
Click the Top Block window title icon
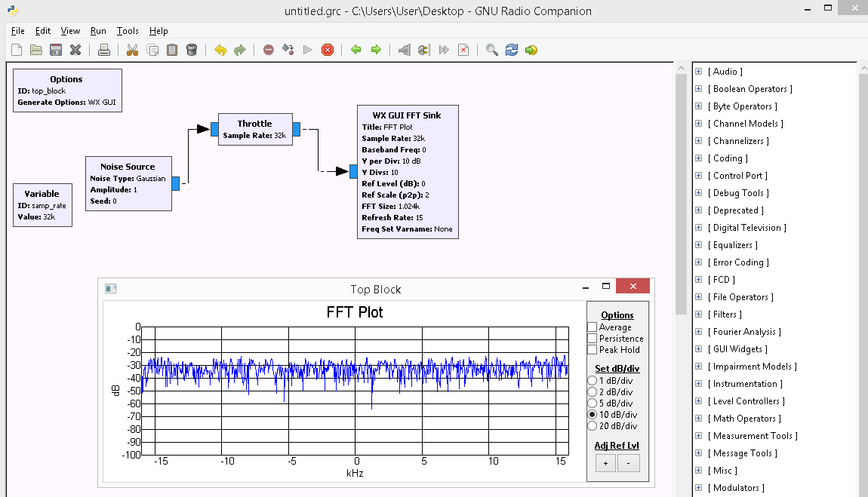click(111, 289)
